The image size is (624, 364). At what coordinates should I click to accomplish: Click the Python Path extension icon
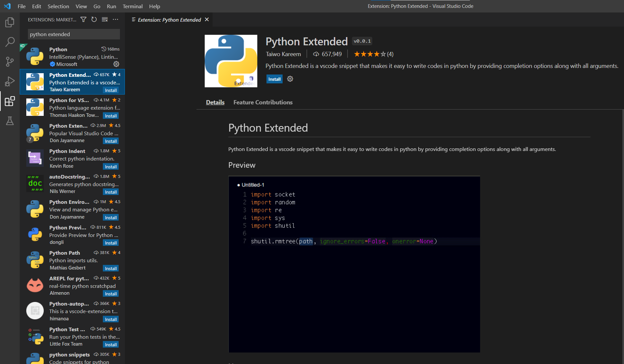coord(35,260)
